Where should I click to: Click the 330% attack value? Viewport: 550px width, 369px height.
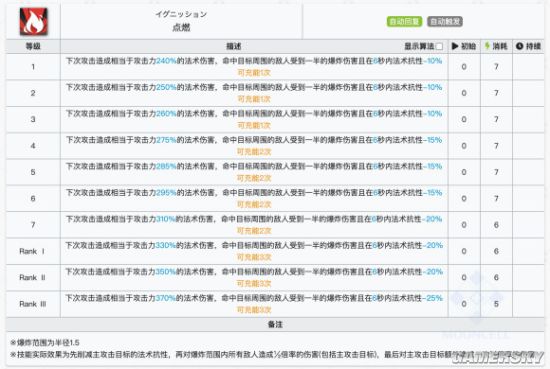165,245
